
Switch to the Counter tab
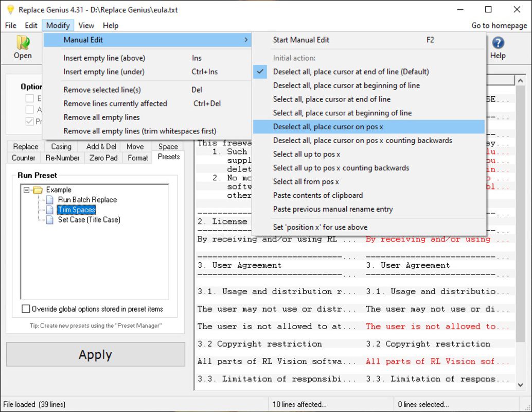(24, 158)
